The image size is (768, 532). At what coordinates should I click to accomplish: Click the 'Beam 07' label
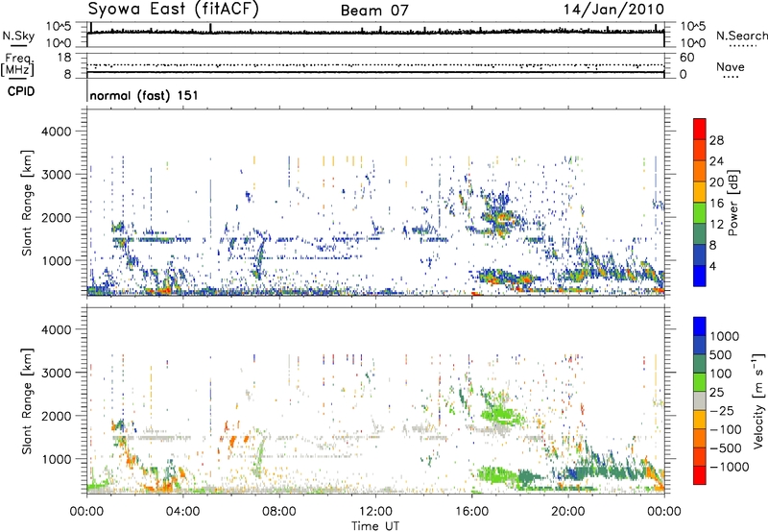pos(374,11)
